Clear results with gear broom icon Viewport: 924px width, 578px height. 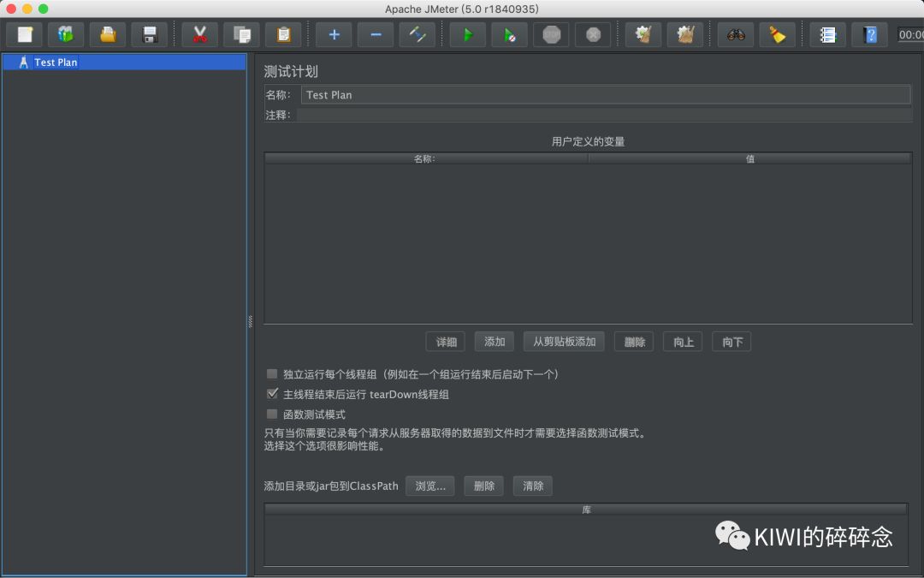[643, 35]
